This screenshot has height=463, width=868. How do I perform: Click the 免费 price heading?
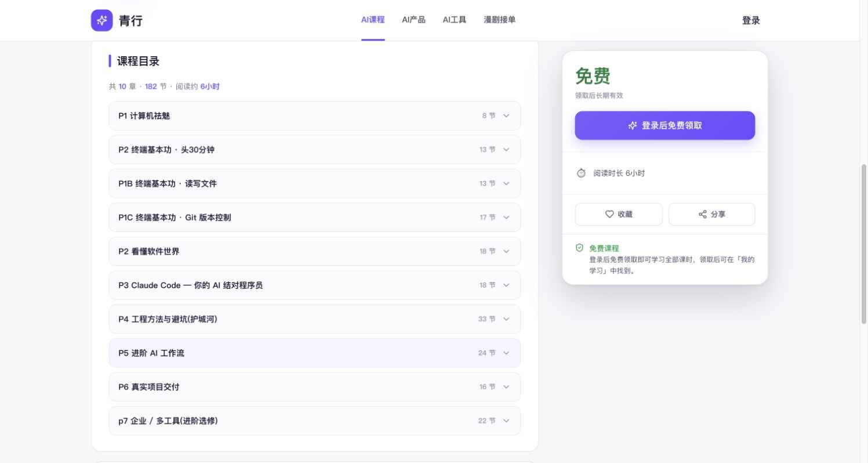[593, 76]
